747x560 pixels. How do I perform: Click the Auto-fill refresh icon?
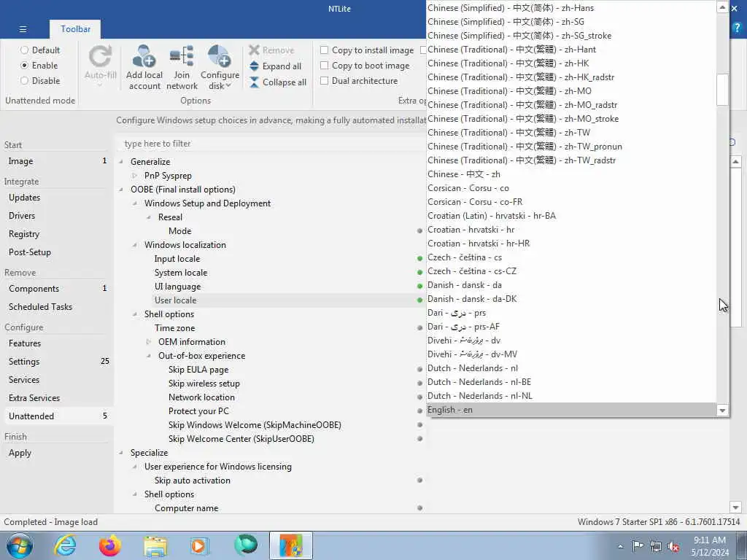coord(101,57)
